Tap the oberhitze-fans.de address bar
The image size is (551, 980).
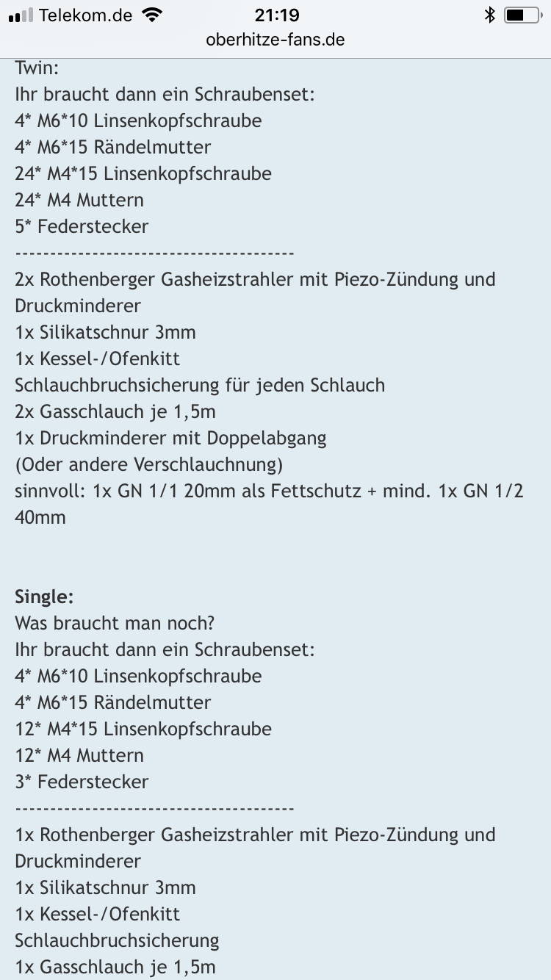(x=275, y=40)
